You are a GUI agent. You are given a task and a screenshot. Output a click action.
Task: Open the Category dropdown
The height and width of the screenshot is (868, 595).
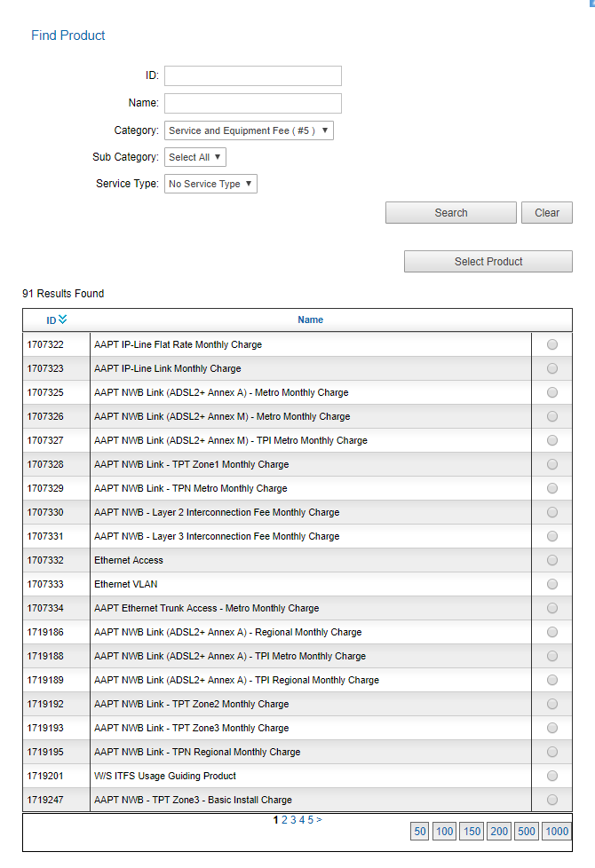(x=249, y=130)
